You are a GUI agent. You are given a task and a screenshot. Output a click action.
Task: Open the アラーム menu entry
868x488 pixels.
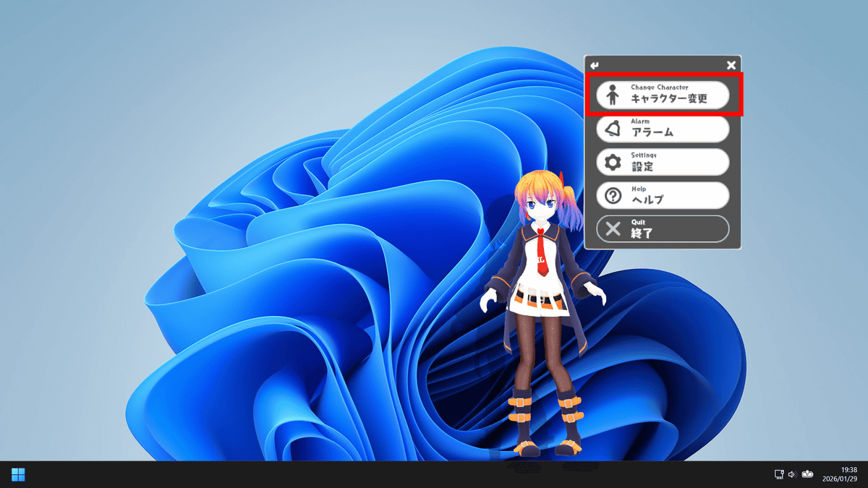(x=652, y=132)
